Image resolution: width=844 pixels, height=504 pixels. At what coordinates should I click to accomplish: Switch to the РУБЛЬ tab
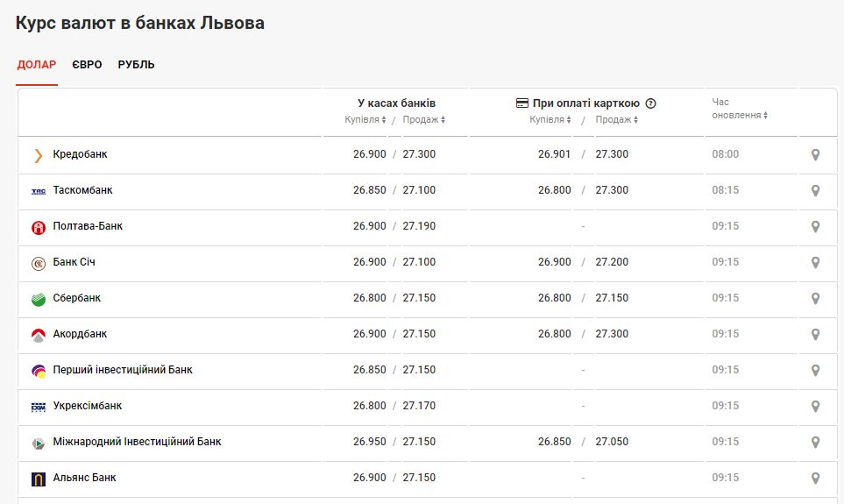tap(136, 65)
